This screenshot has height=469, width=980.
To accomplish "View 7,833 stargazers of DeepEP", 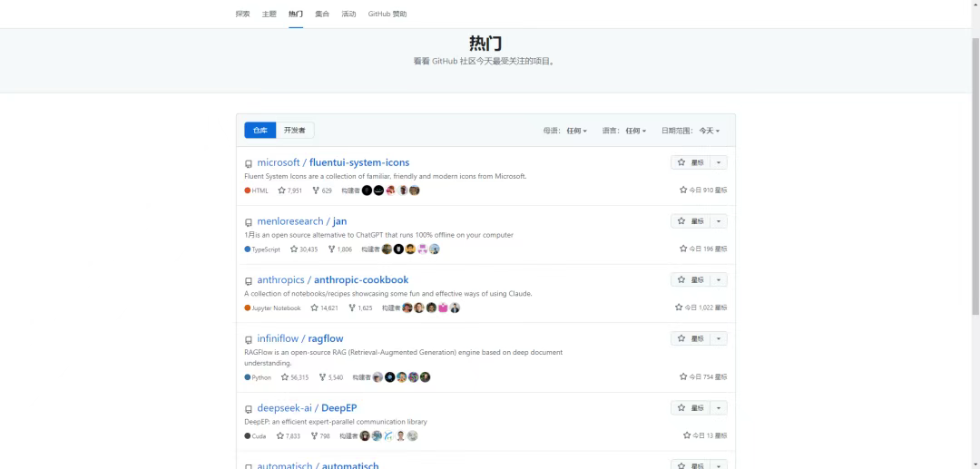I will pyautogui.click(x=289, y=436).
